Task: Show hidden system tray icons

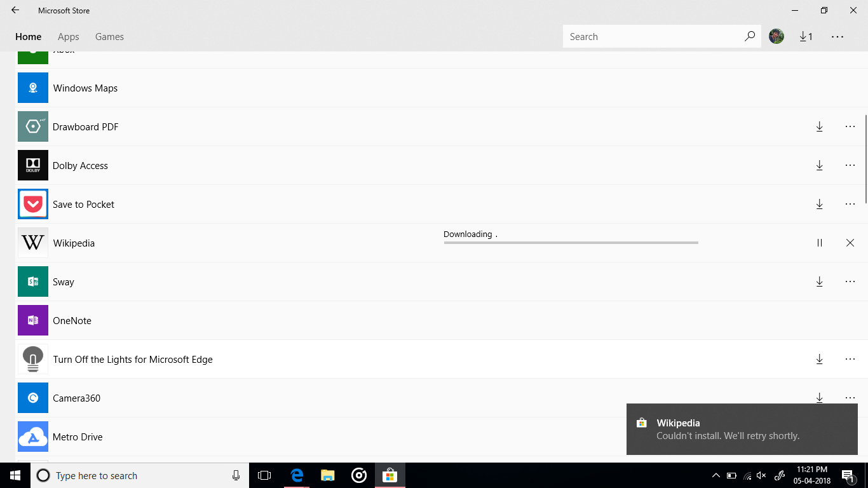Action: point(716,475)
